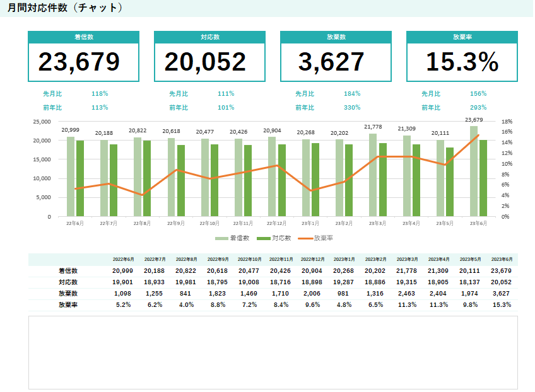This screenshot has width=535, height=392.
Task: Click inside the empty comment box at bottom
Action: coord(273,352)
